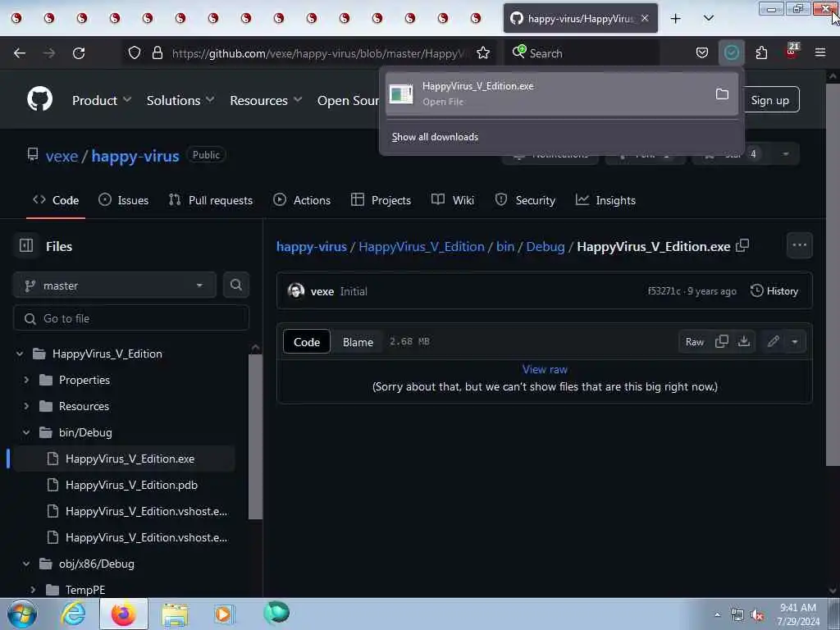Select the Code view toggle button
This screenshot has height=630, width=840.
pos(307,342)
